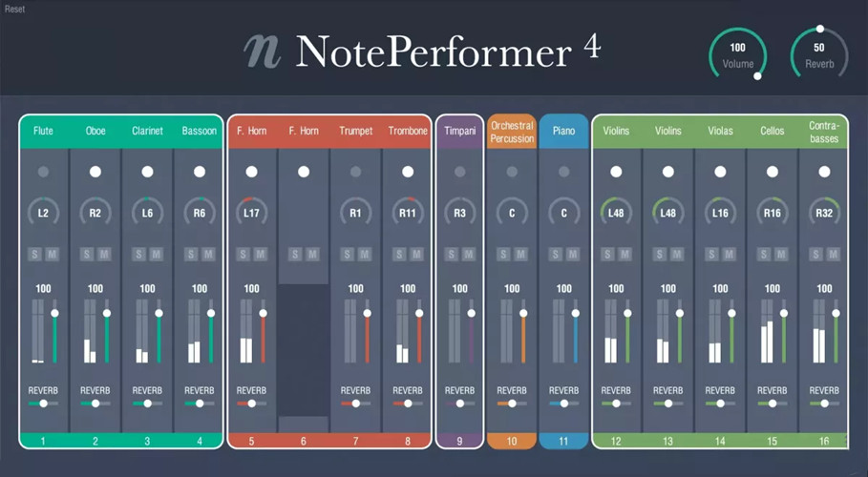Mute the Timpani channel
This screenshot has height=477, width=868.
[468, 254]
